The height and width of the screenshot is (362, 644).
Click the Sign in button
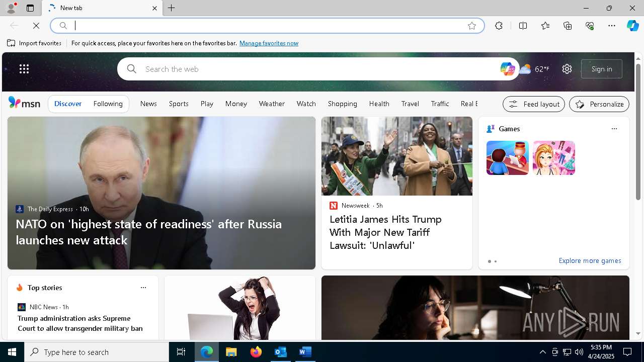pyautogui.click(x=602, y=69)
